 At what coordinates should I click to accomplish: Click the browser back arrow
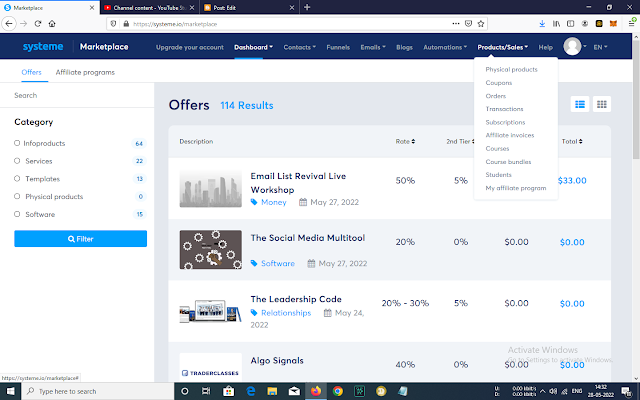coord(9,24)
